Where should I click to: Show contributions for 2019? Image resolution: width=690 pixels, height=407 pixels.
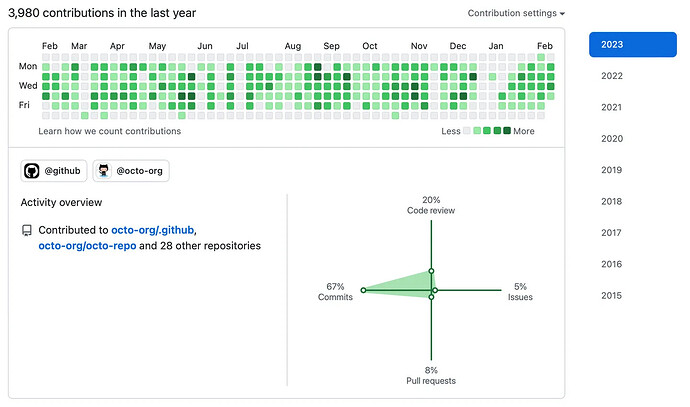click(x=612, y=170)
